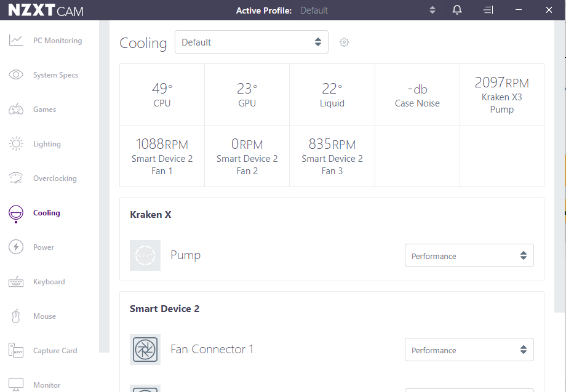The height and width of the screenshot is (392, 566).
Task: Click the GPU 23° temperature tile
Action: point(247,95)
